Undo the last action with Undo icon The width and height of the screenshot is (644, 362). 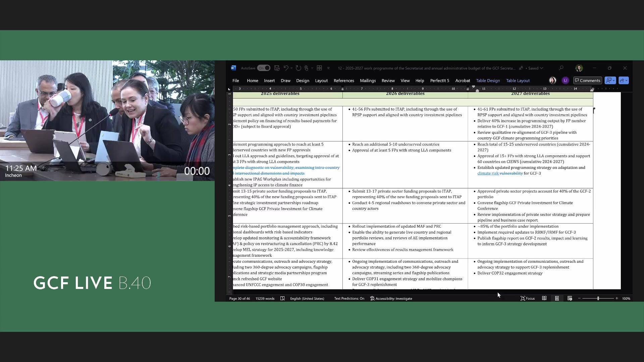tap(286, 68)
